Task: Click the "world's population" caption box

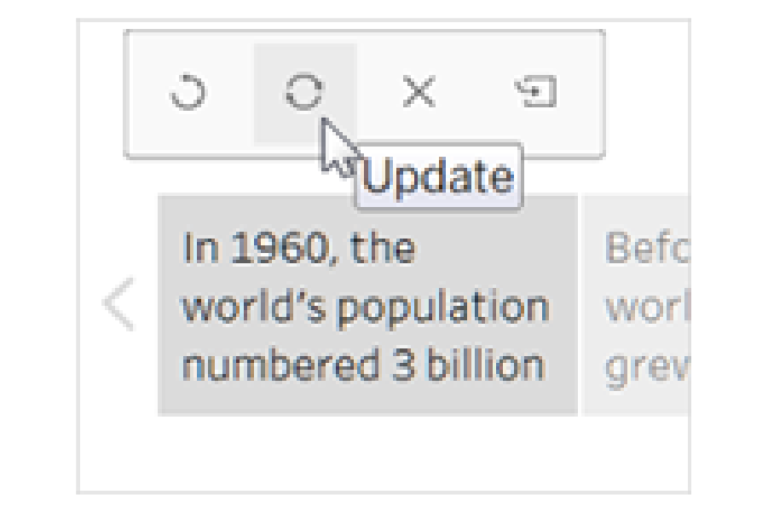Action: point(367,305)
